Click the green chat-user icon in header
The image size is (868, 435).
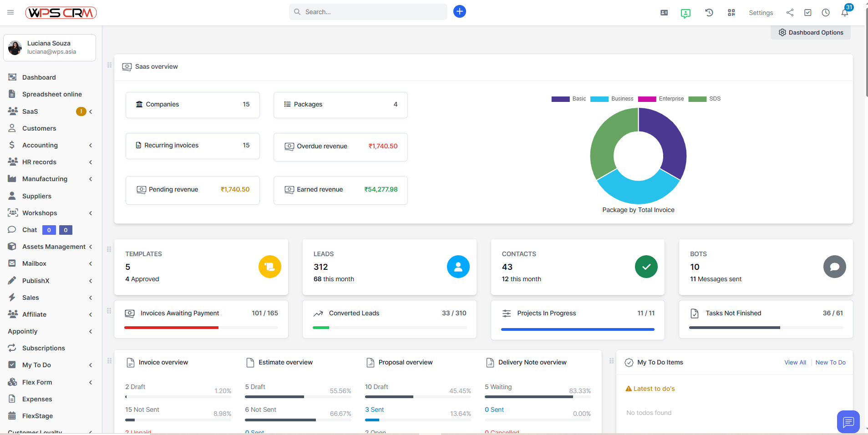[x=685, y=13]
